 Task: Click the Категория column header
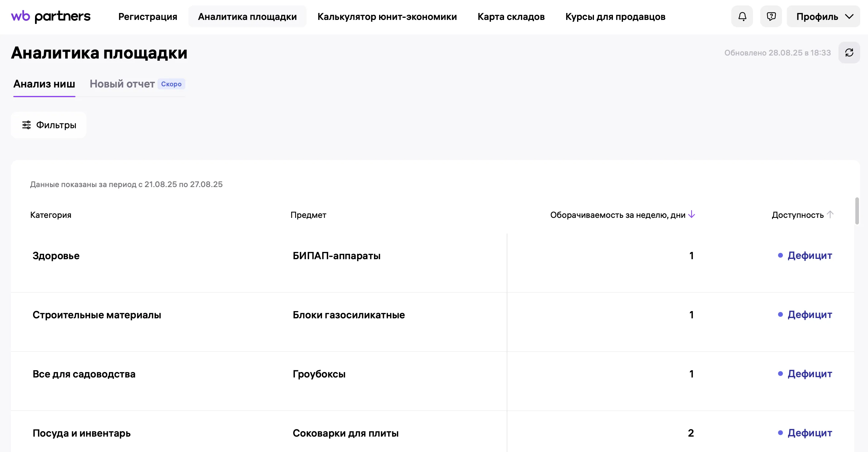51,215
